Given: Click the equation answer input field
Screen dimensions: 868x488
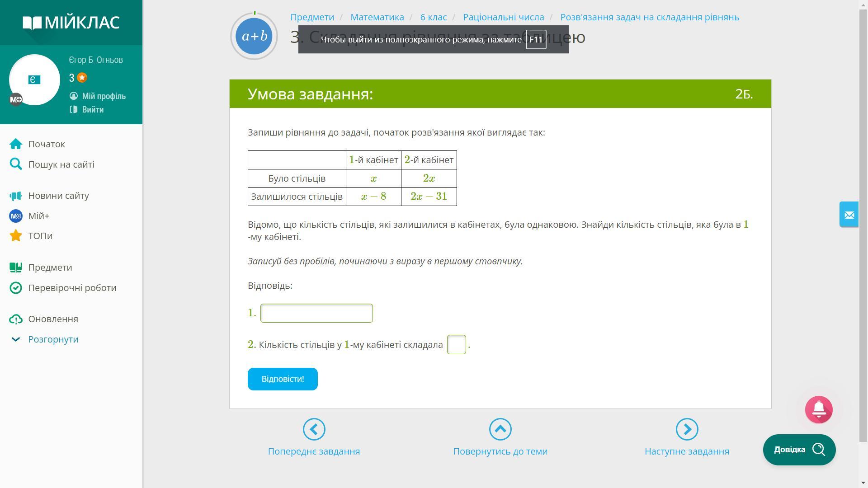Looking at the screenshot, I should pyautogui.click(x=316, y=313).
